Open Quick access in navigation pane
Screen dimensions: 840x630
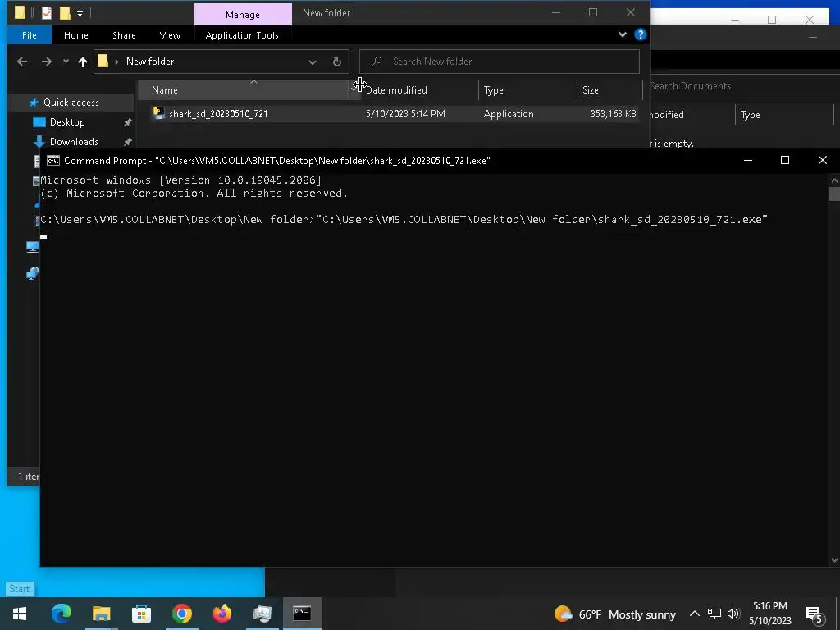(71, 103)
